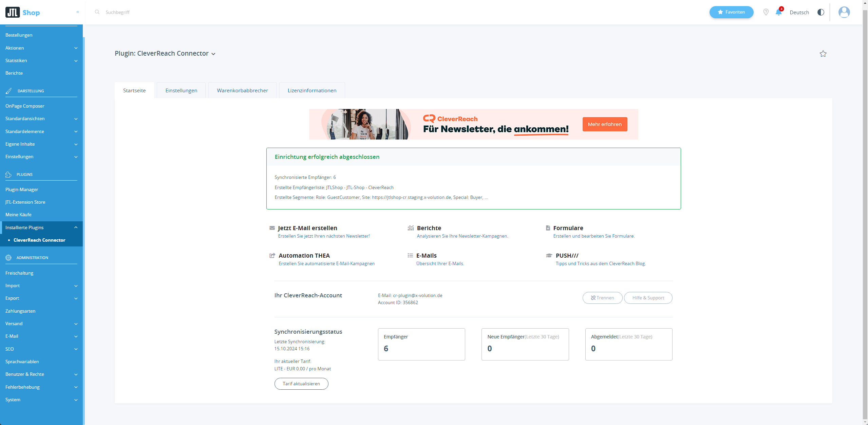The height and width of the screenshot is (425, 868).
Task: Open Tipps und Tricks CleverReach Blog link
Action: point(601,263)
